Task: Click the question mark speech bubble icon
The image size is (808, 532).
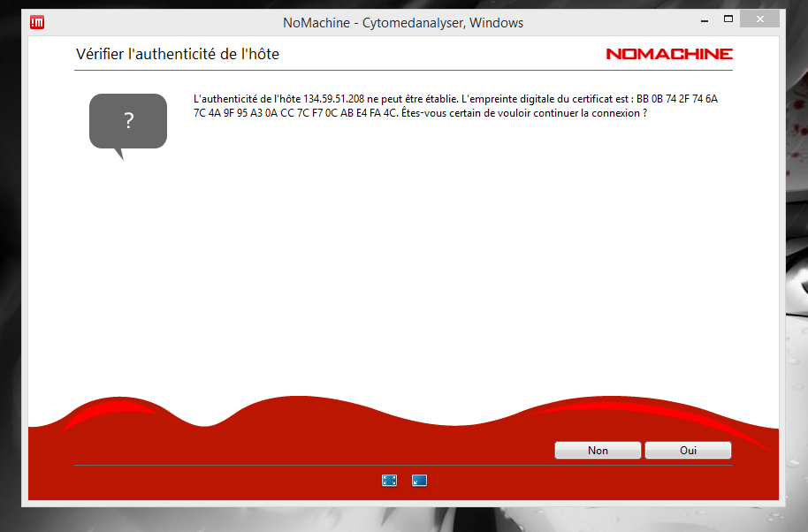Action: (x=128, y=123)
